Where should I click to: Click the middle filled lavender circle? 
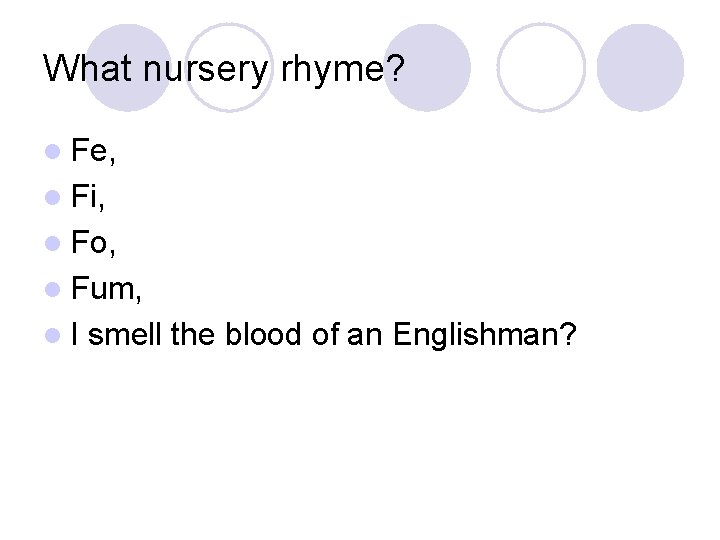point(426,67)
